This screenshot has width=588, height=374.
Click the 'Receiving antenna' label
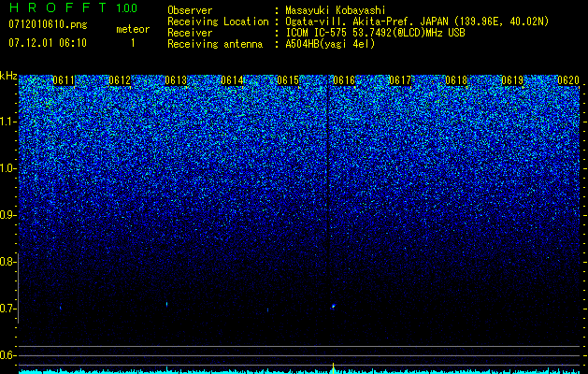tap(215, 44)
